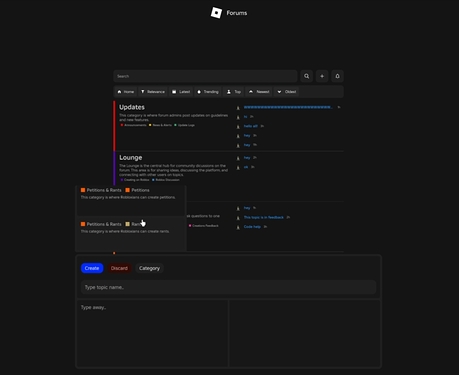459x375 pixels.
Task: Click the Oldest tab down-arrow icon
Action: click(x=279, y=92)
